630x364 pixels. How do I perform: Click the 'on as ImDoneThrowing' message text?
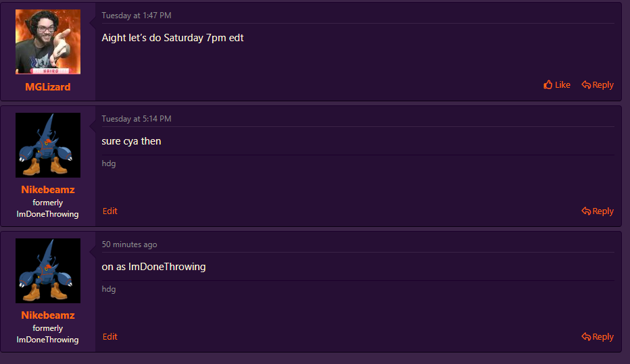pos(153,267)
